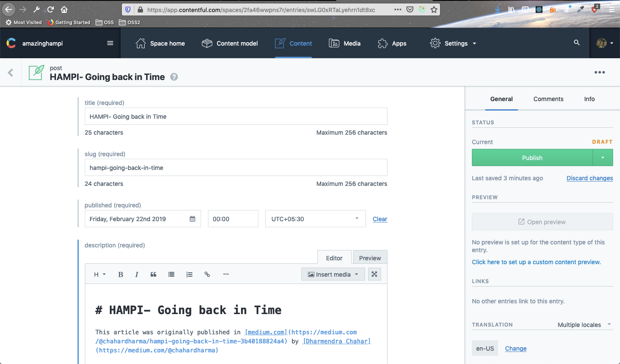Insert a blockquote in the description editor
Viewport: 620px width, 364px height.
[x=153, y=275]
